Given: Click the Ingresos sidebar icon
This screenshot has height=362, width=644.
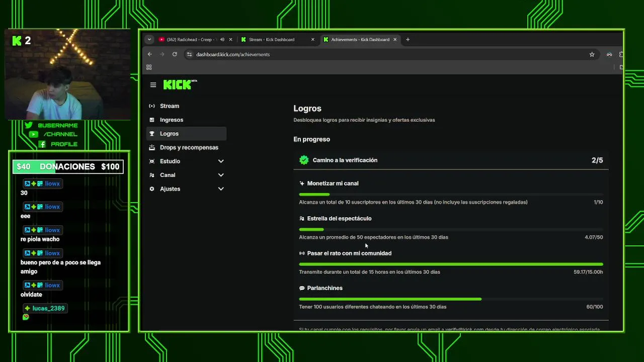Looking at the screenshot, I should [152, 120].
